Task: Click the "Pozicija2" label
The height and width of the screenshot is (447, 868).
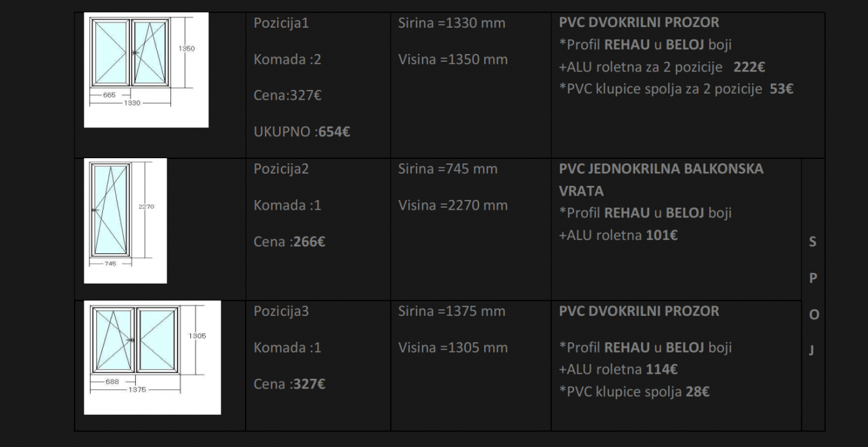Action: [x=282, y=169]
